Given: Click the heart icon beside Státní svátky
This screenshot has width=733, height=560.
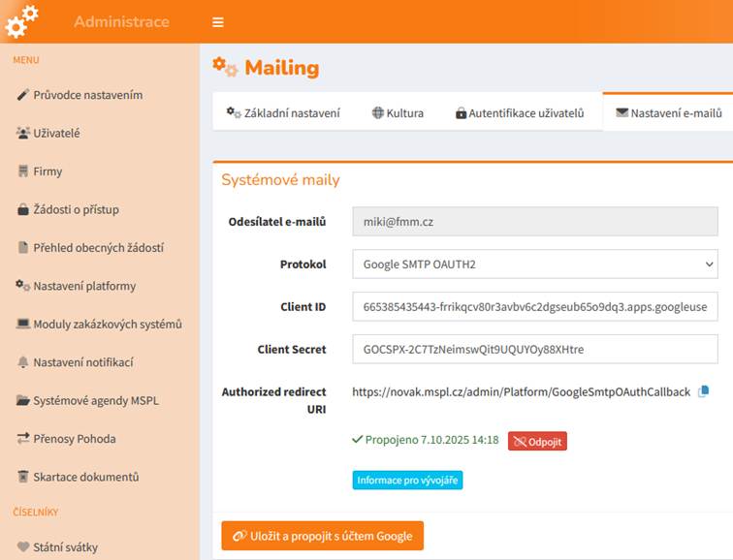Looking at the screenshot, I should click(x=23, y=546).
